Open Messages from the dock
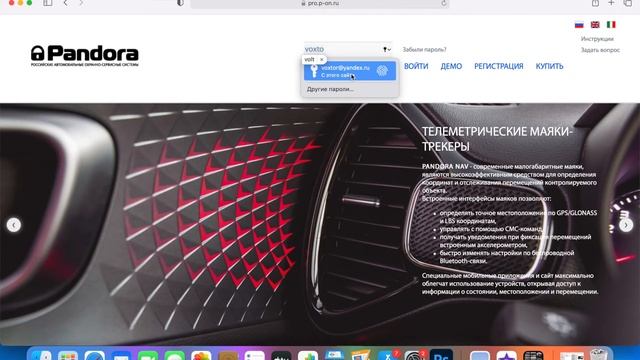 pyautogui.click(x=174, y=355)
